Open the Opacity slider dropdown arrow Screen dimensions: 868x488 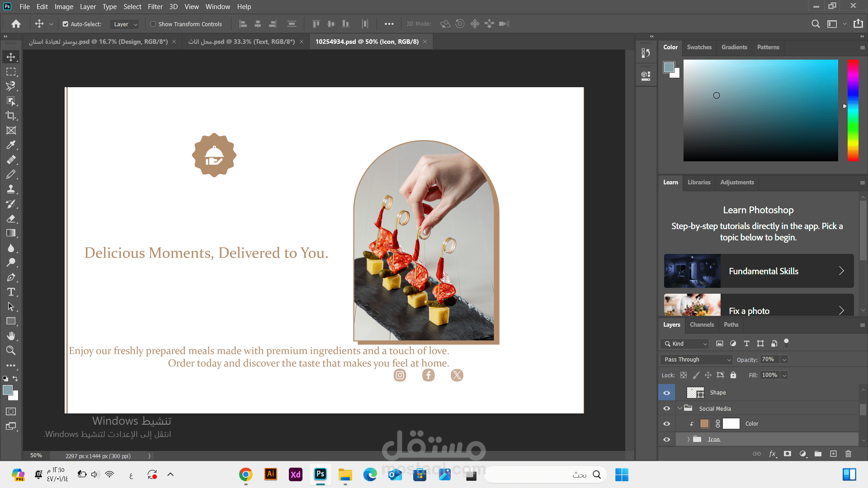pos(784,360)
